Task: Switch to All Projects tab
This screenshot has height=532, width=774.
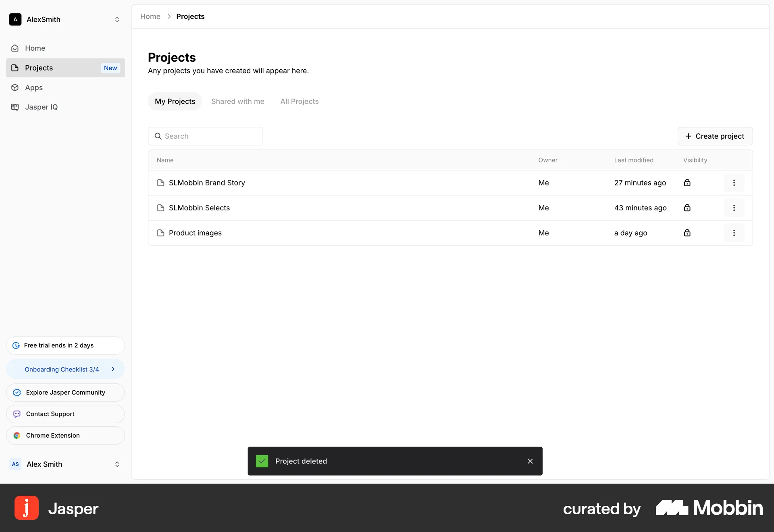Action: [x=299, y=102]
